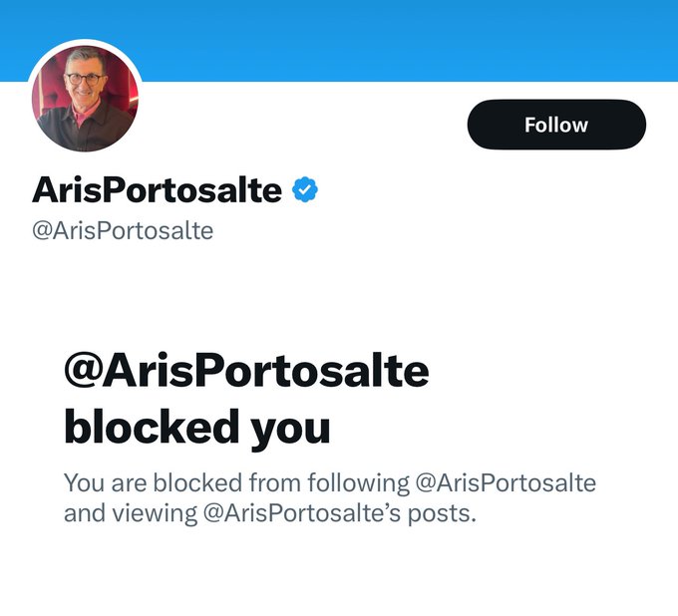Screen dimensions: 678x616
Task: Click the "You are blocked from" text
Action: (175, 484)
